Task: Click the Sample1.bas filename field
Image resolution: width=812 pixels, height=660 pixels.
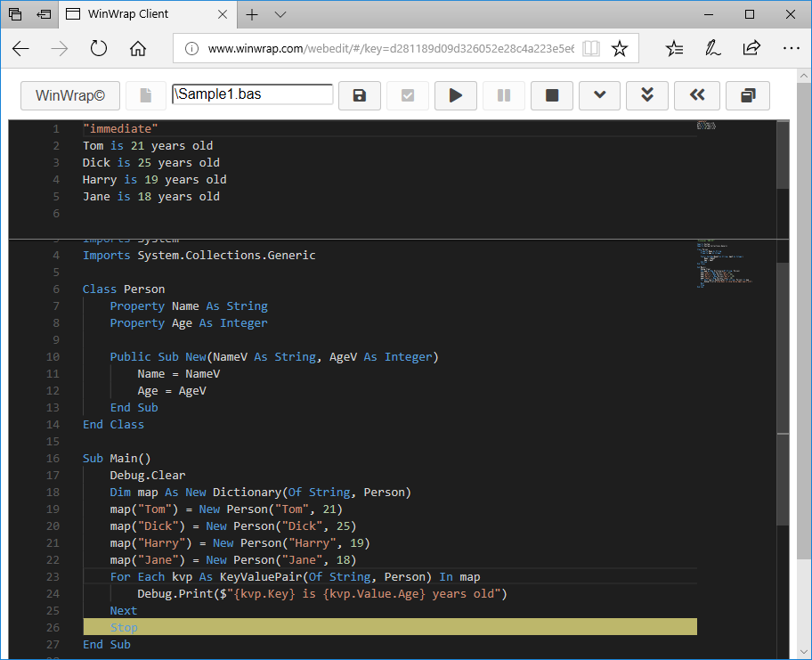Action: [253, 94]
